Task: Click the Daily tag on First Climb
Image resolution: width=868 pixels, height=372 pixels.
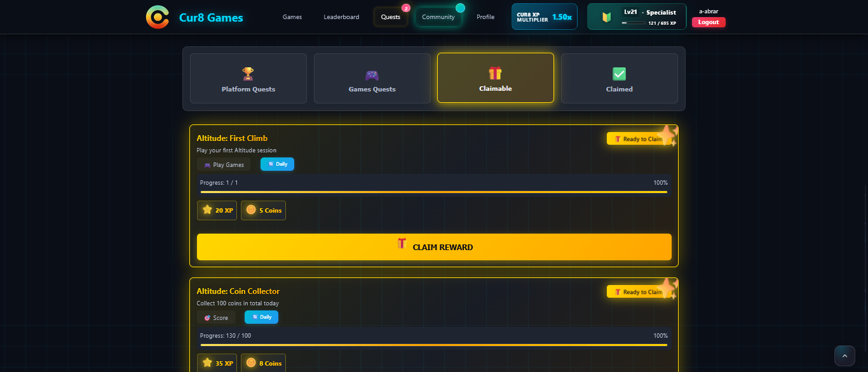Action: [277, 164]
